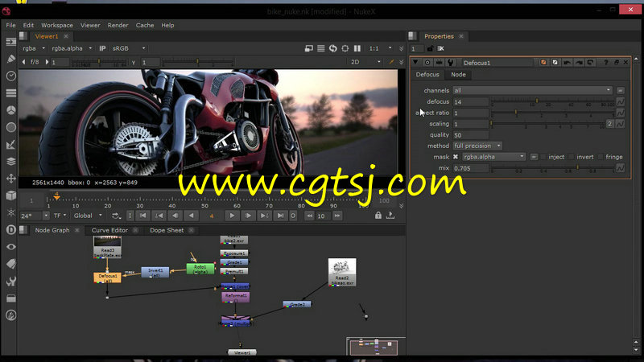The height and width of the screenshot is (362, 644).
Task: Pause viewer updating with the pause icon
Action: pos(357,48)
